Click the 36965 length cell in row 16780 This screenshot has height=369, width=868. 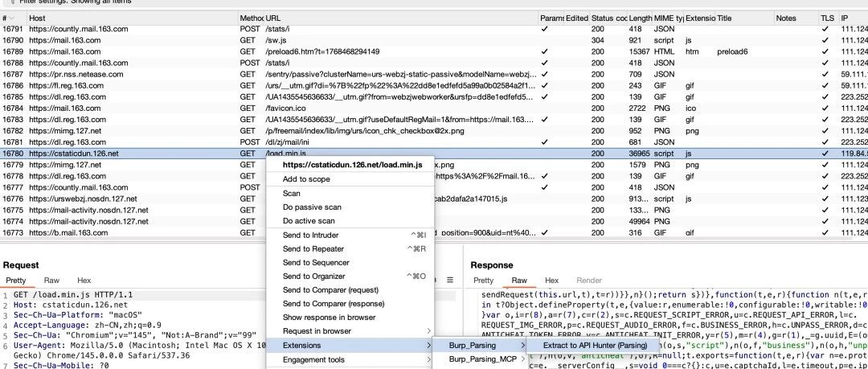[641, 154]
